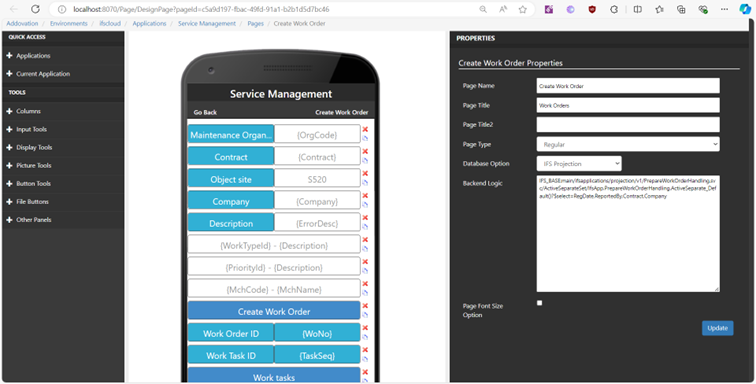Remove the Company row with red X
The width and height of the screenshot is (756, 384).
click(x=365, y=195)
